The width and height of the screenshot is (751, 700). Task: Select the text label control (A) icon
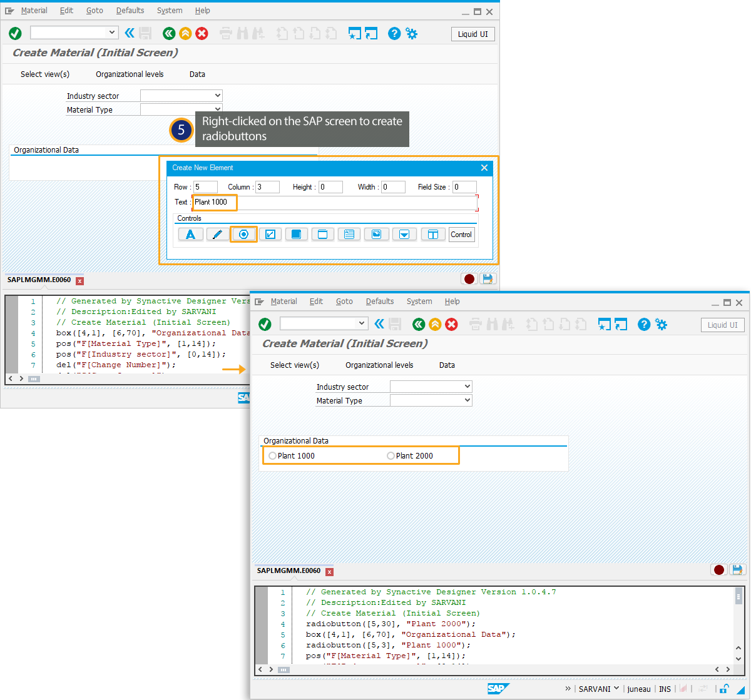(x=191, y=235)
